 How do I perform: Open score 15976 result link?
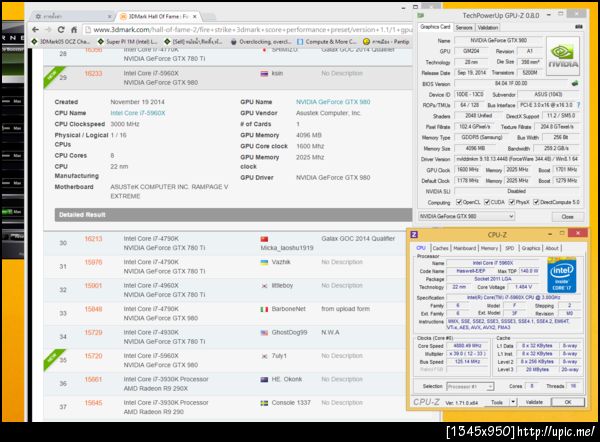93,262
